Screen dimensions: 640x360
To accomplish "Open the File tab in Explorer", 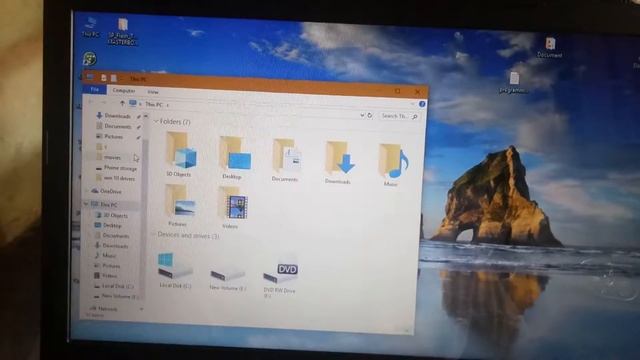I will (x=94, y=89).
